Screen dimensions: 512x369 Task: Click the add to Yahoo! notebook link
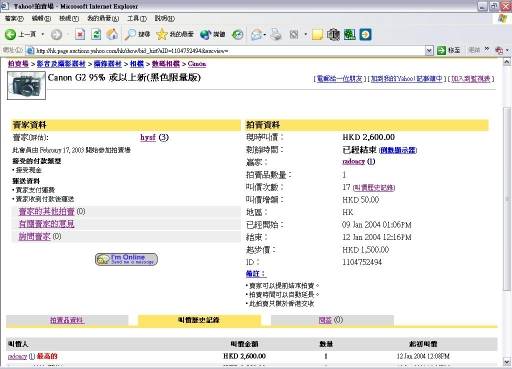click(407, 79)
